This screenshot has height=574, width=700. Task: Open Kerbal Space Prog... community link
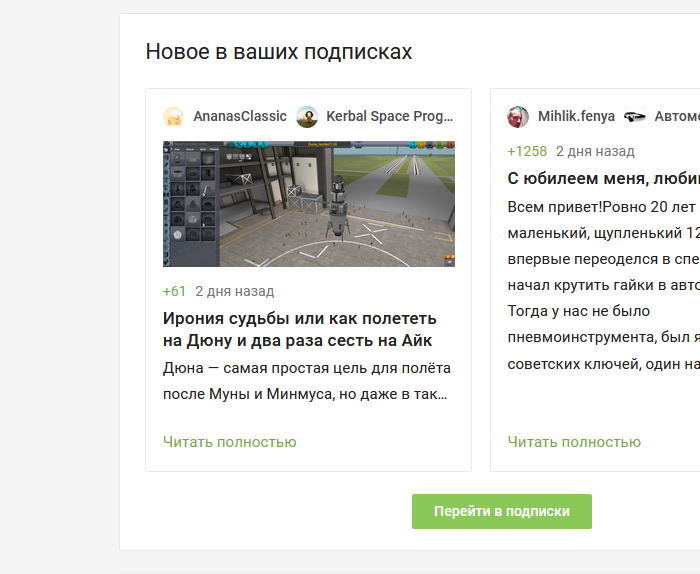click(389, 116)
